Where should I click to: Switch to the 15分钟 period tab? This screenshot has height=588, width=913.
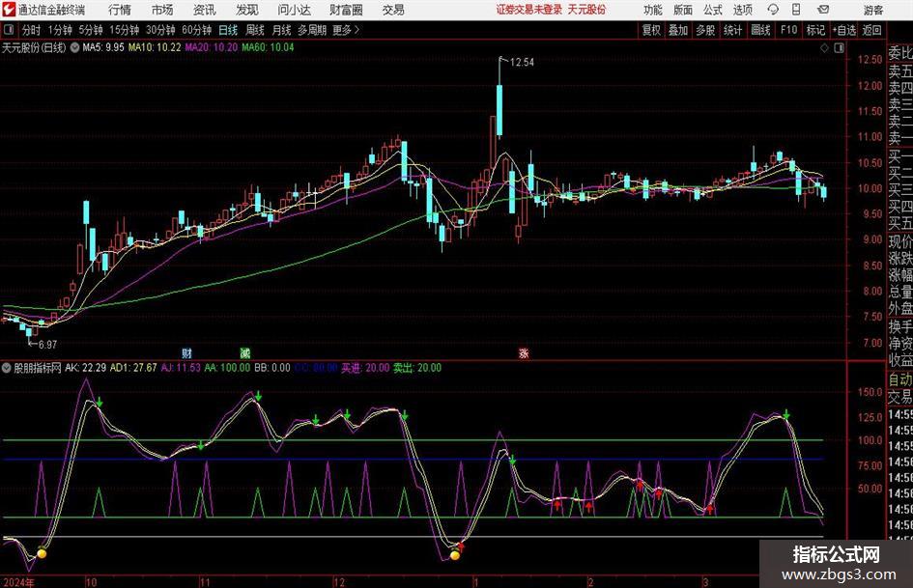coord(124,30)
